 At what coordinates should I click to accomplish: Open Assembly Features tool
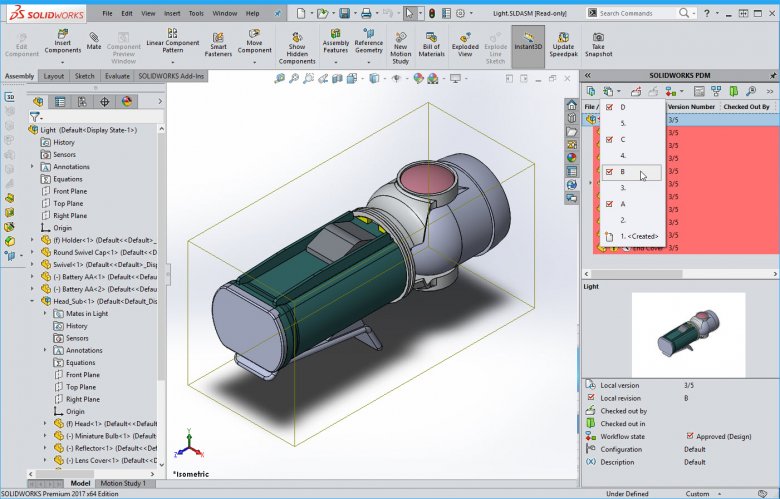pos(336,41)
